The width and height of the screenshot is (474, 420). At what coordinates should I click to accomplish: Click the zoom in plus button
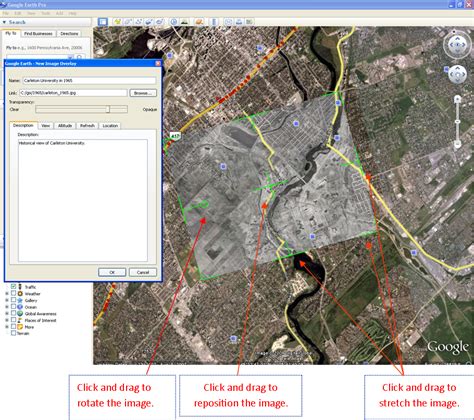coord(458,99)
